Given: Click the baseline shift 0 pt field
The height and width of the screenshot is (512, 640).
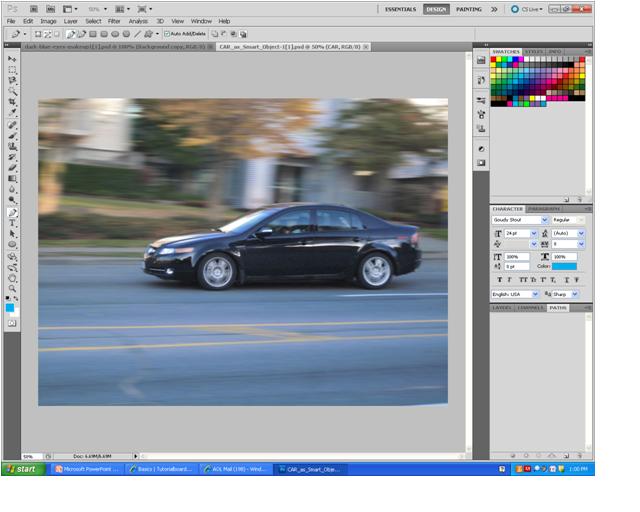Looking at the screenshot, I should pyautogui.click(x=517, y=267).
